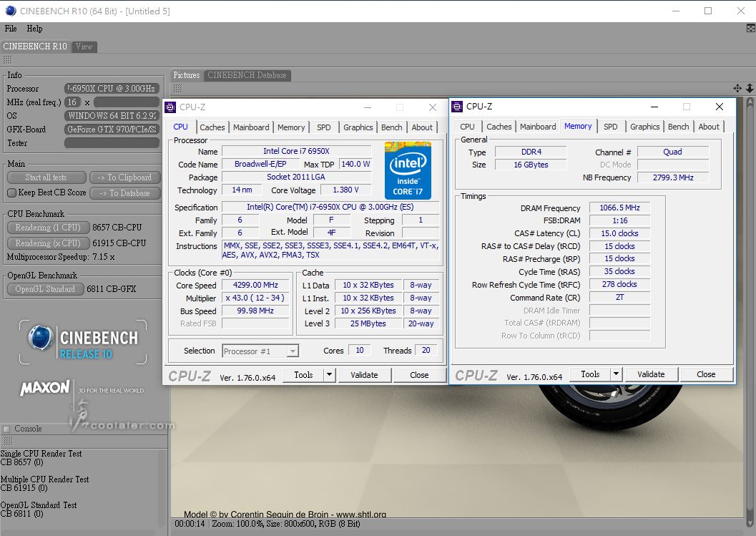The height and width of the screenshot is (536, 756).
Task: Toggle Keep Best CB Score checkbox
Action: coord(12,193)
